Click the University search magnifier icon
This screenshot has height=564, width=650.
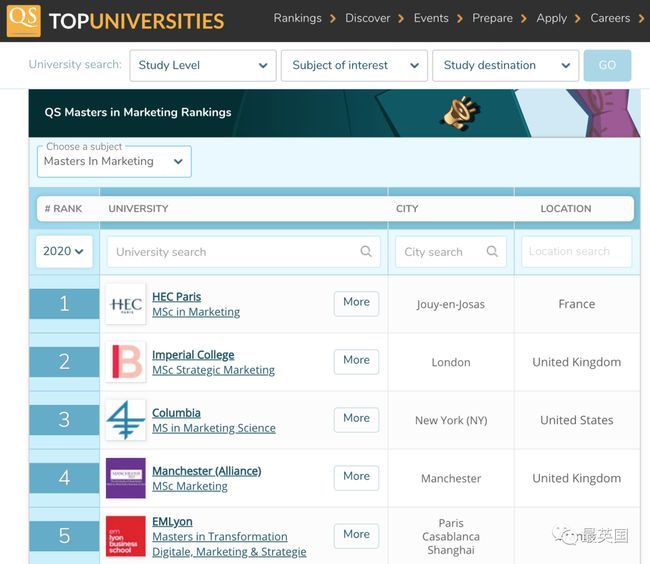pos(366,252)
